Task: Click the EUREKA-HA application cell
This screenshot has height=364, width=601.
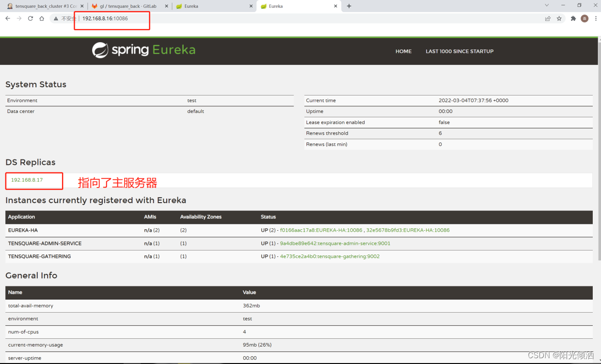Action: 23,230
